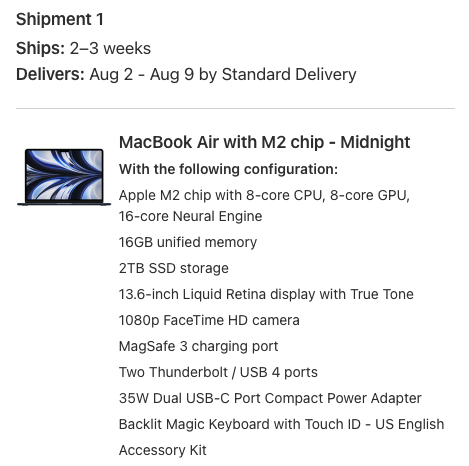Click the Backlit Magic Keyboard with Touch ID line

pos(281,424)
